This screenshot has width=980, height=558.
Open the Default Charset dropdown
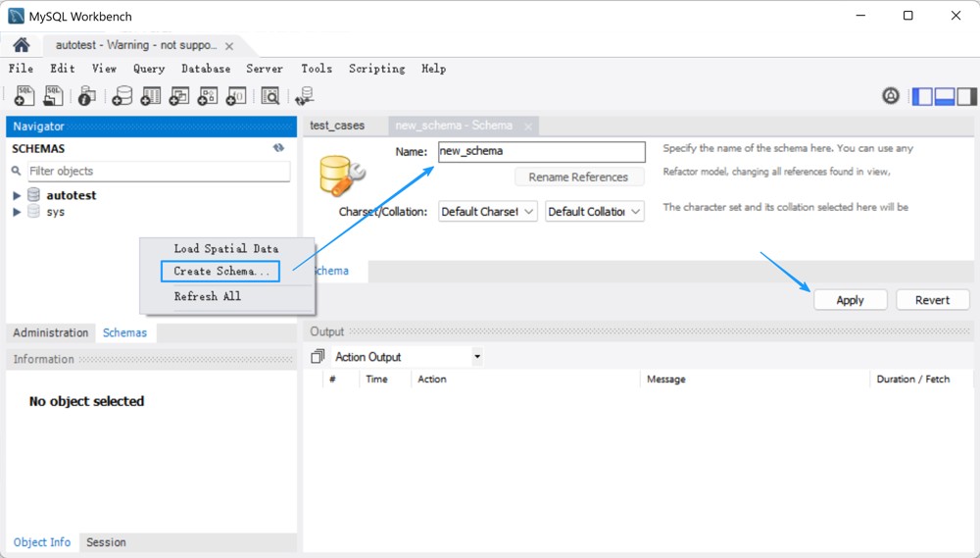pos(487,212)
